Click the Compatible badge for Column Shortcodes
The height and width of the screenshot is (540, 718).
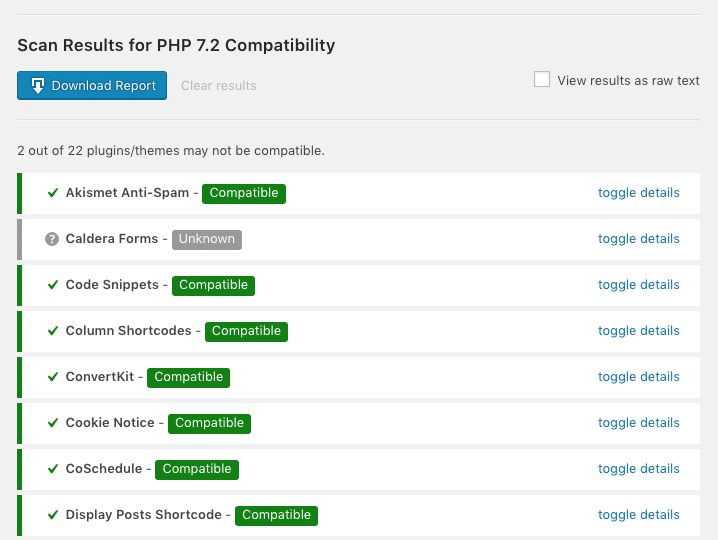[246, 332]
